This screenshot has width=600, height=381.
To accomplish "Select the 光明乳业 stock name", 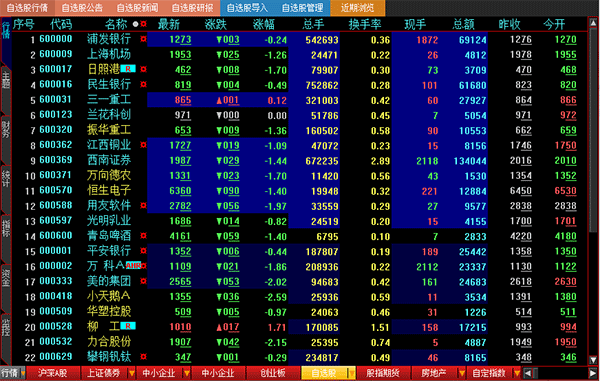I will pyautogui.click(x=109, y=220).
